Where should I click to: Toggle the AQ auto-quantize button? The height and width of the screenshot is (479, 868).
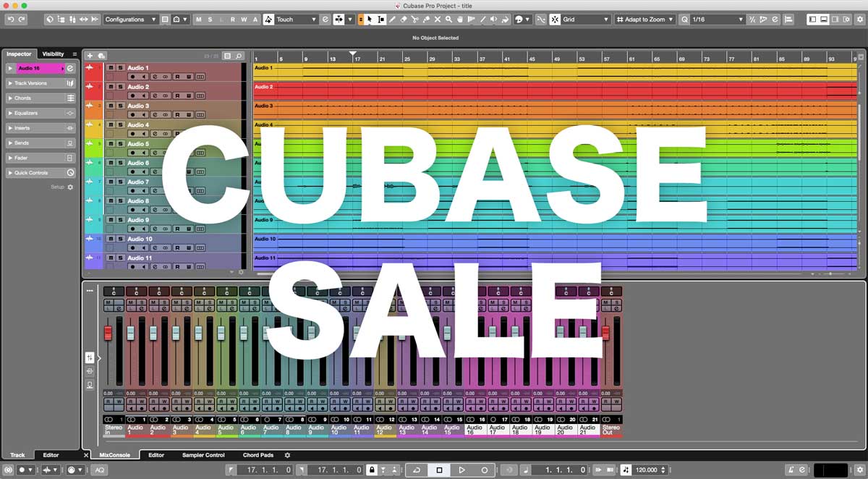point(99,470)
